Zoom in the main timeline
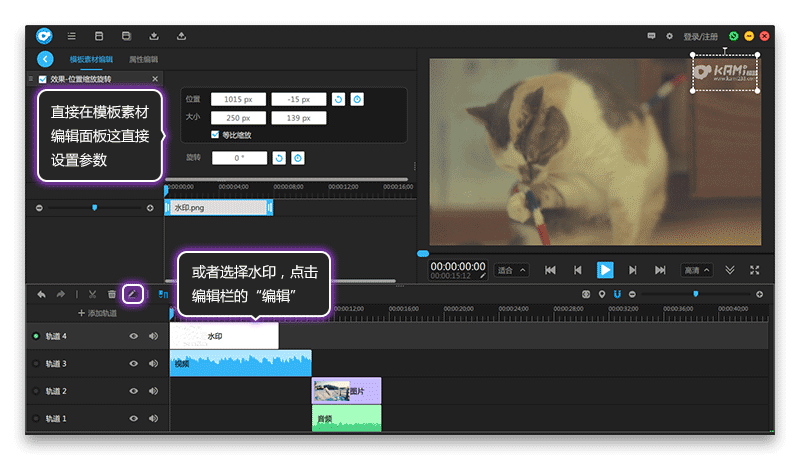This screenshot has height=460, width=800. point(760,294)
